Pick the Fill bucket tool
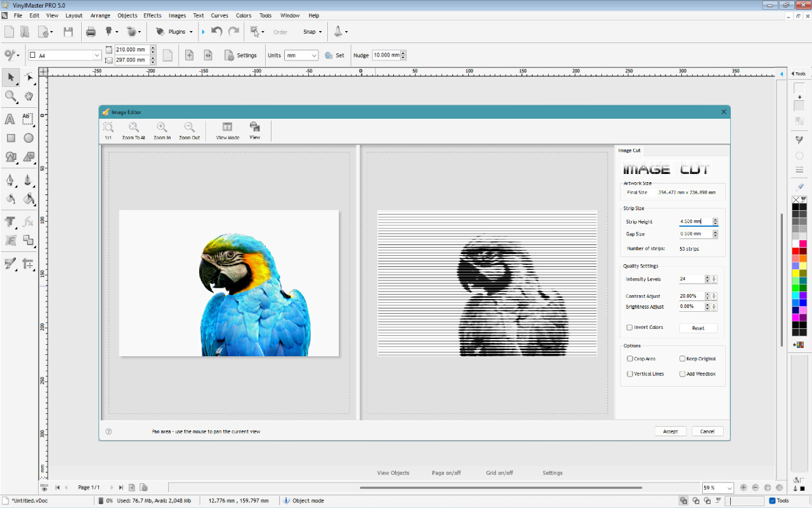The width and height of the screenshot is (812, 508). pos(29,199)
